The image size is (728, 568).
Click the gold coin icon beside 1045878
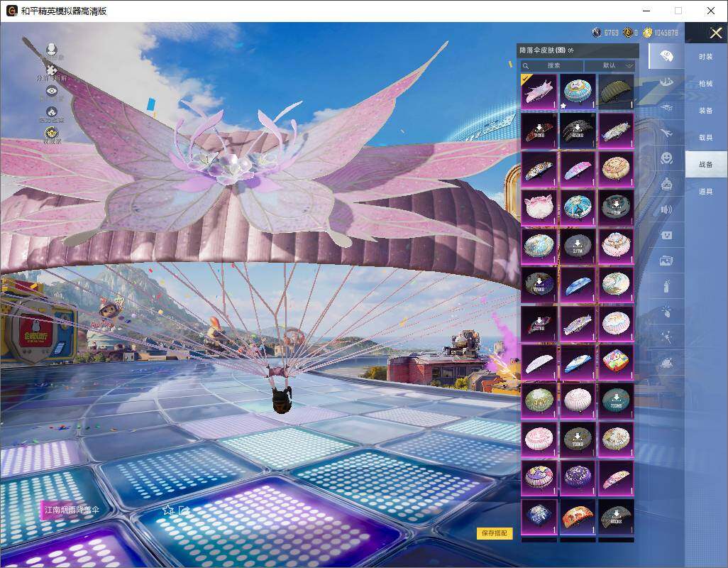[x=647, y=33]
